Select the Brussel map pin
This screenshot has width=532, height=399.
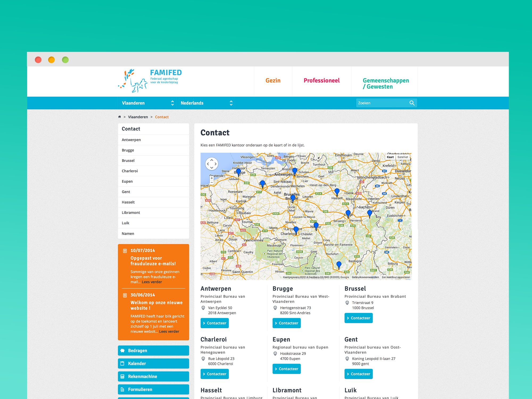(x=293, y=199)
